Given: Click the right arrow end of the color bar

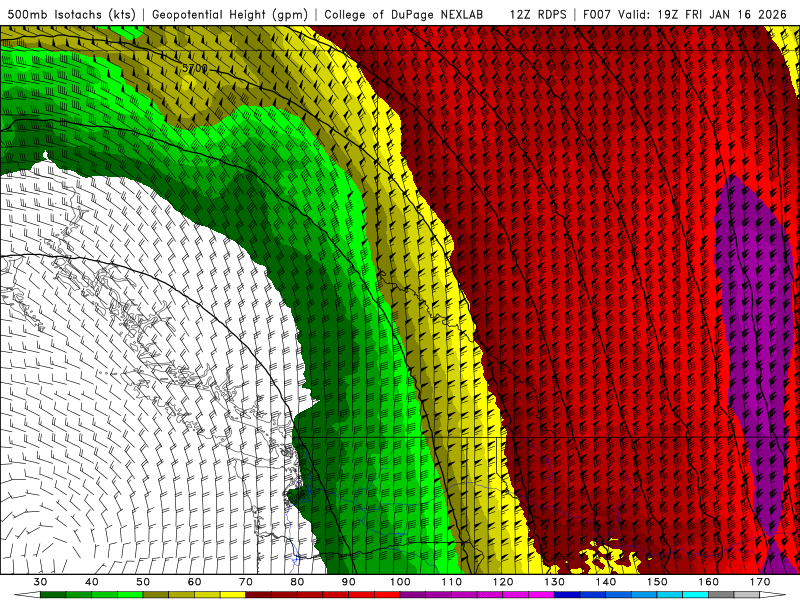Looking at the screenshot, I should pos(773,594).
